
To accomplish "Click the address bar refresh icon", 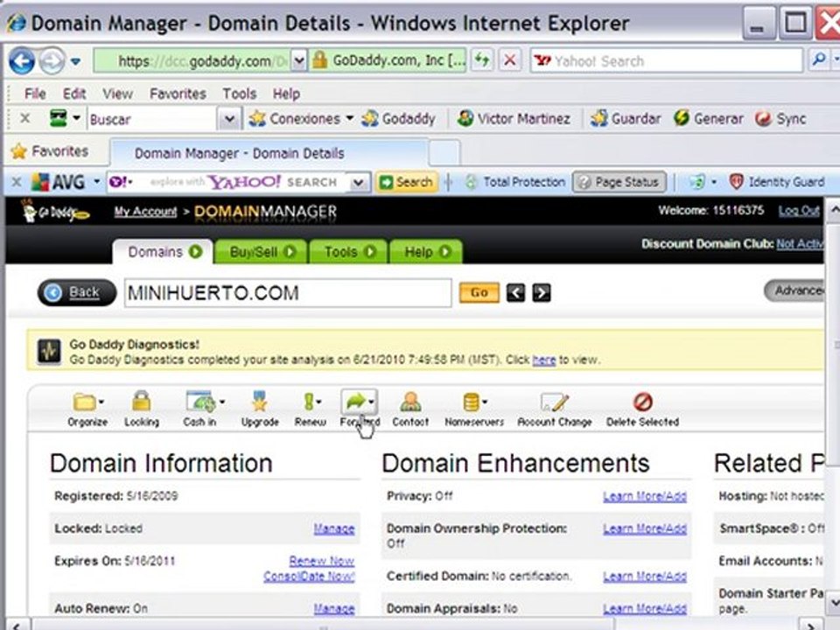I will [x=482, y=60].
